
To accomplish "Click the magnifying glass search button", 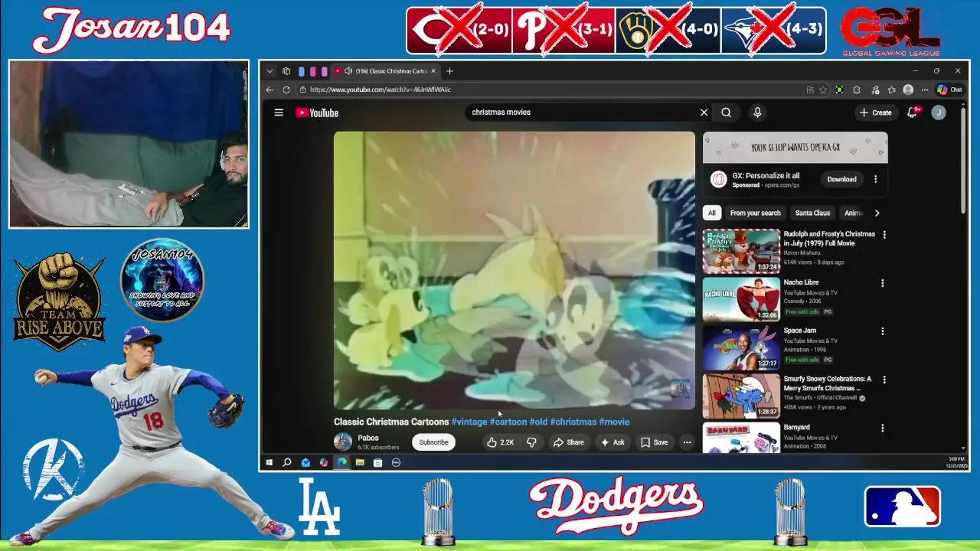I will (x=726, y=112).
